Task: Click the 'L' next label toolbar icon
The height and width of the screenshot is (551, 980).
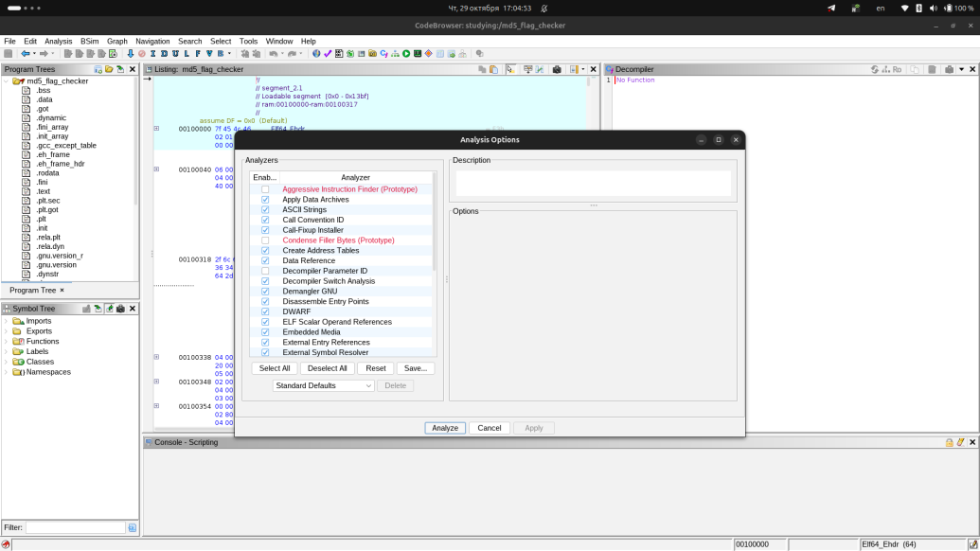Action: click(187, 54)
